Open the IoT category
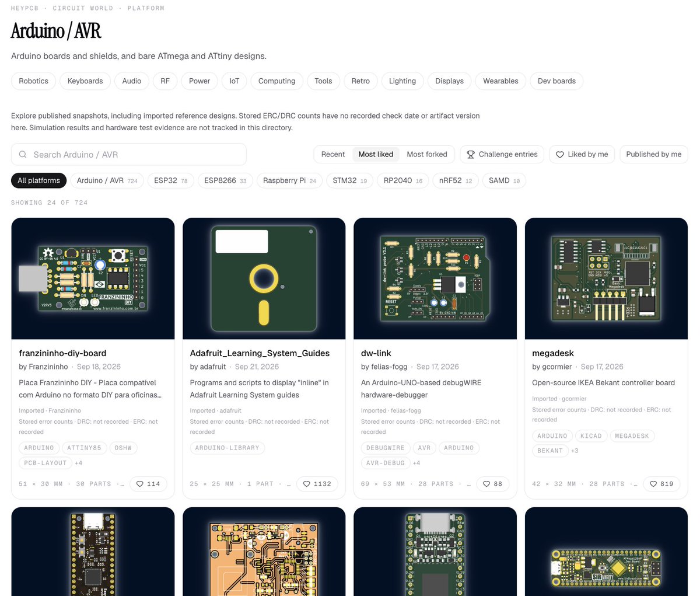Screen dimensions: 700x596 tap(235, 81)
